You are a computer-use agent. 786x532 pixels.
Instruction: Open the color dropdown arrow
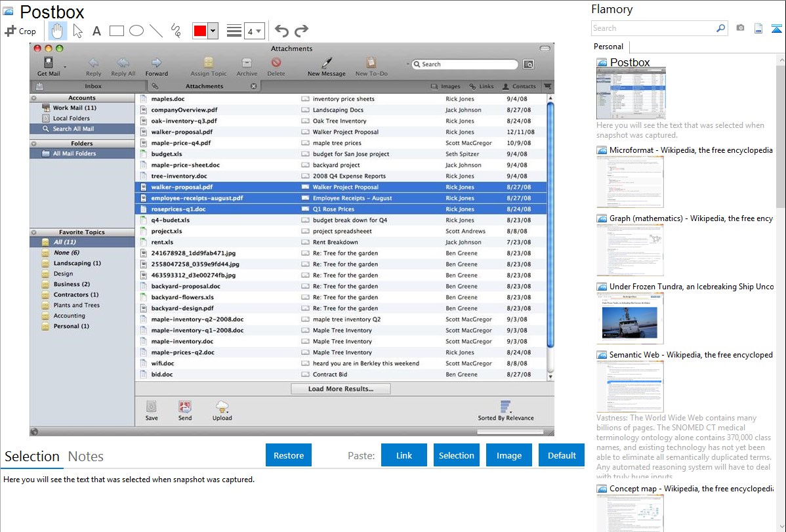pos(213,31)
